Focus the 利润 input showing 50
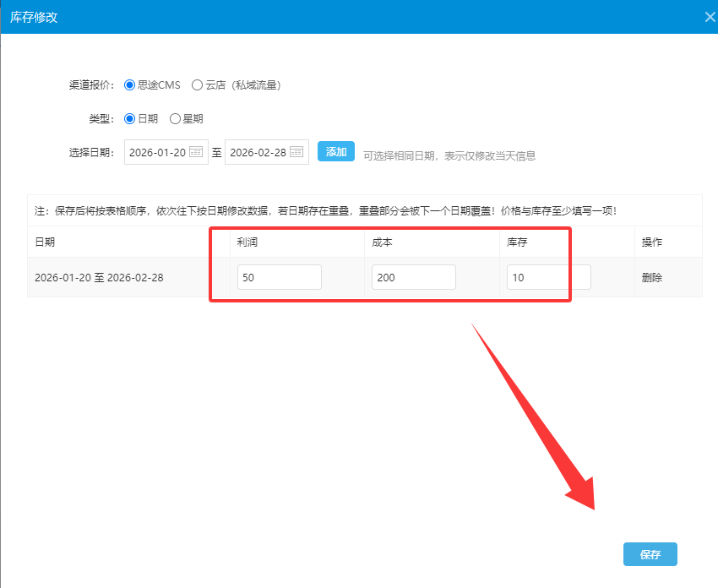Screen dimensions: 718x588 pos(279,277)
